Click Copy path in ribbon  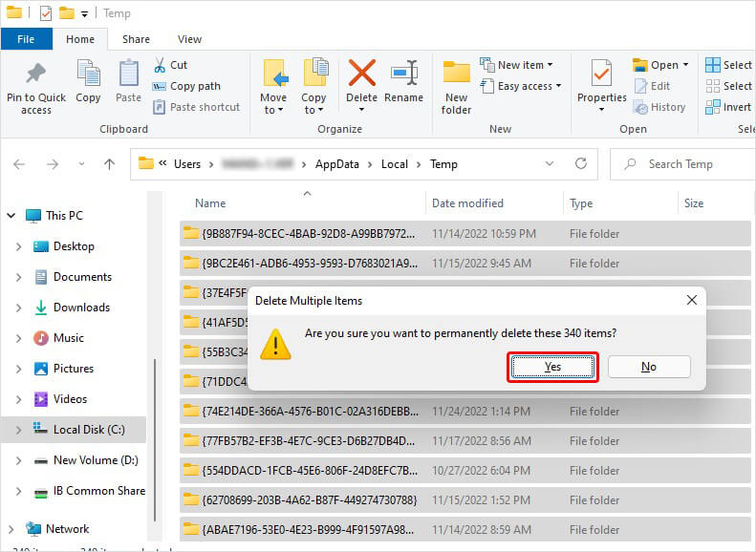pyautogui.click(x=187, y=86)
